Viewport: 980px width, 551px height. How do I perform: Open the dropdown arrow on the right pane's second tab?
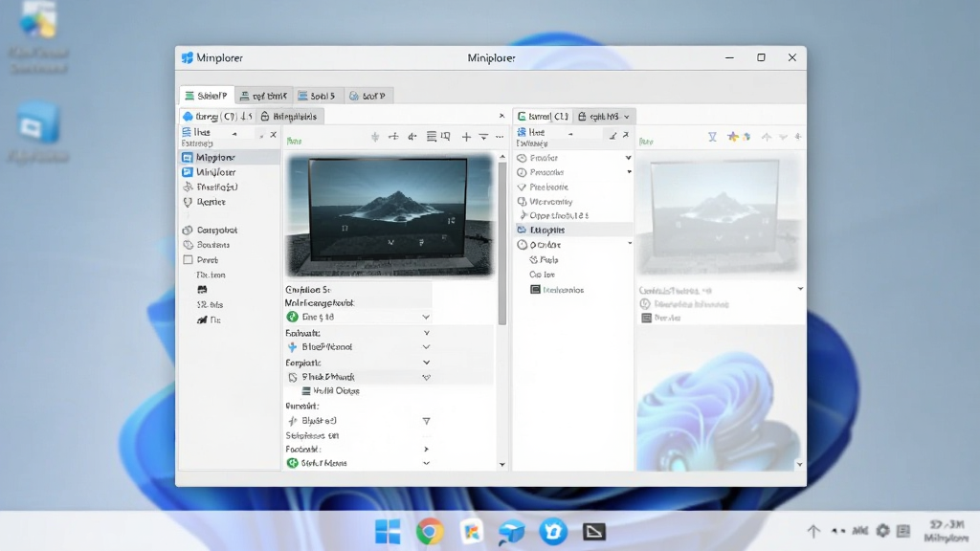[626, 116]
